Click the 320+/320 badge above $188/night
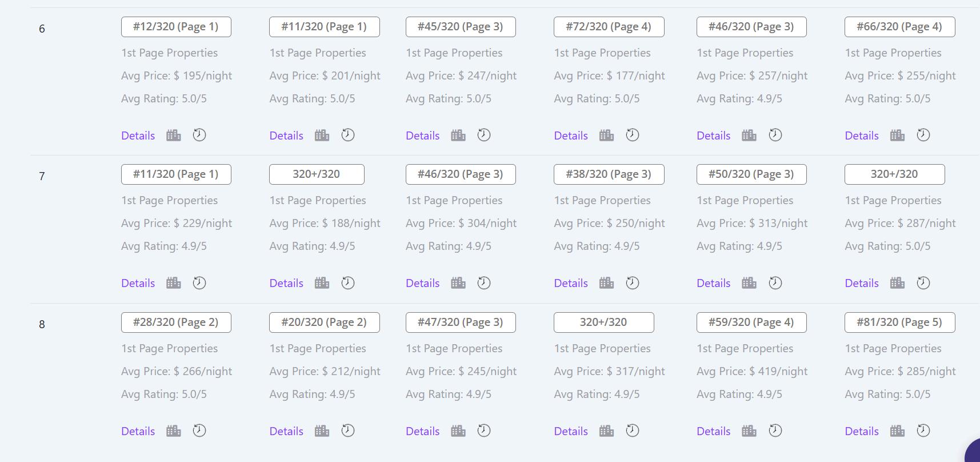 [317, 174]
